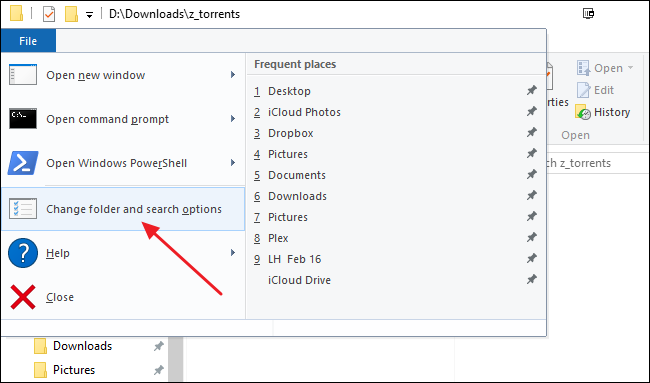Image resolution: width=650 pixels, height=383 pixels.
Task: Click the New folder quick access icon
Action: (71, 14)
